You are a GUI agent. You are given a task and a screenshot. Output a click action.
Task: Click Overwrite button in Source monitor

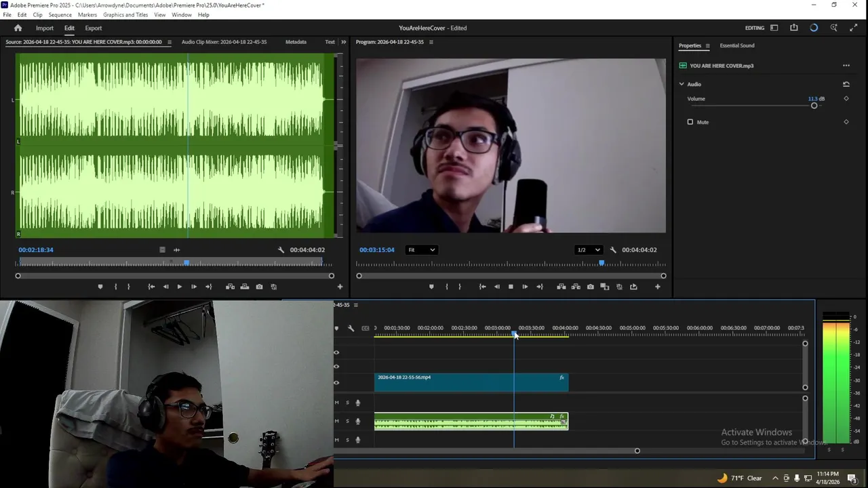click(x=245, y=287)
